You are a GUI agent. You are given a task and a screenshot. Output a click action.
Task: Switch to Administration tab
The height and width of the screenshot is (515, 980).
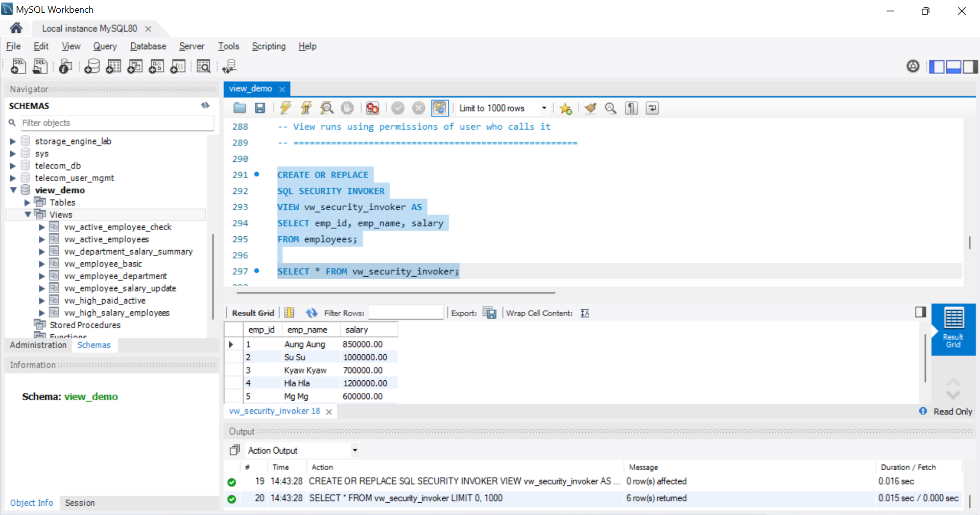(38, 345)
